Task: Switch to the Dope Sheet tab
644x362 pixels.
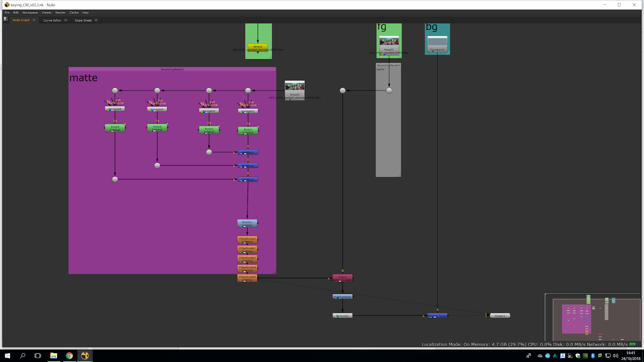Action: [x=83, y=20]
